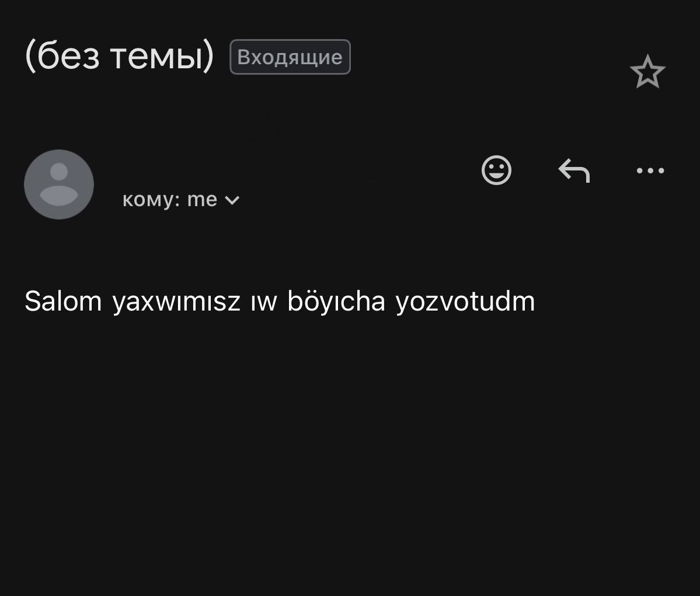The image size is (700, 596).
Task: Open the Inbox label "Входящие"
Action: (290, 57)
